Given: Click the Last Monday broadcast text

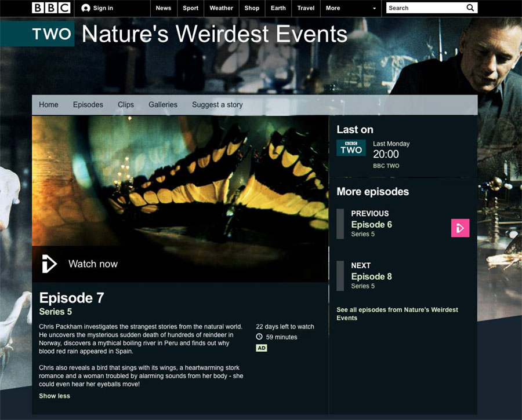Looking at the screenshot, I should point(391,144).
